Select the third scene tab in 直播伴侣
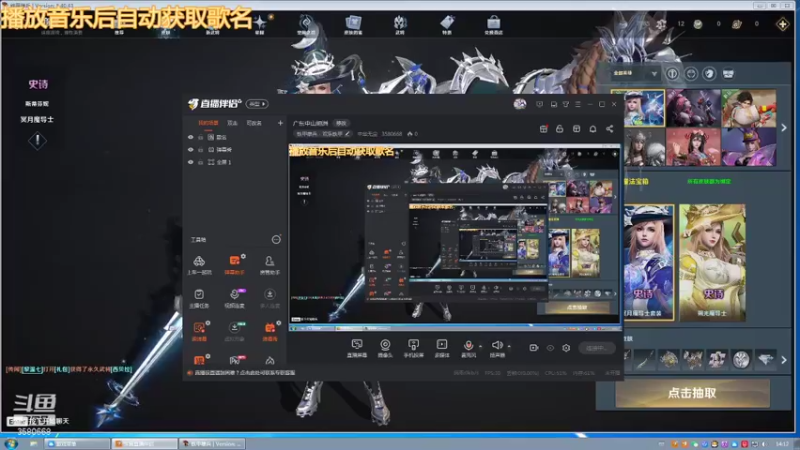This screenshot has width=800, height=450. click(x=254, y=123)
